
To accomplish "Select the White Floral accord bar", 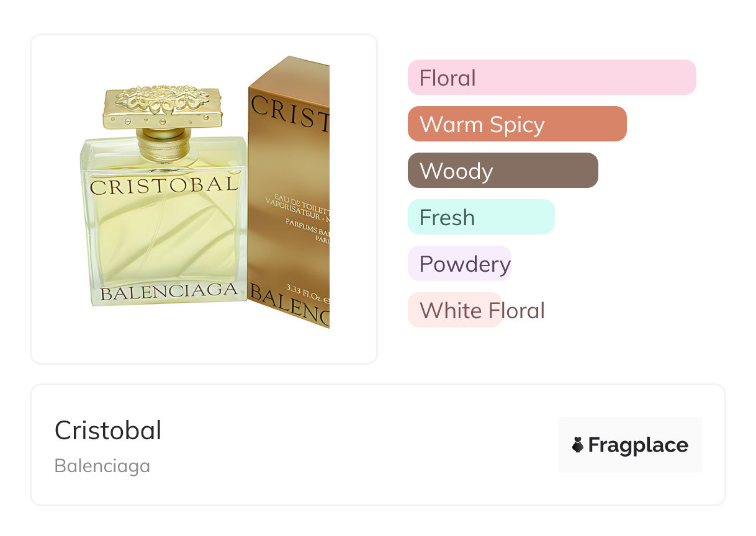I will click(x=455, y=310).
